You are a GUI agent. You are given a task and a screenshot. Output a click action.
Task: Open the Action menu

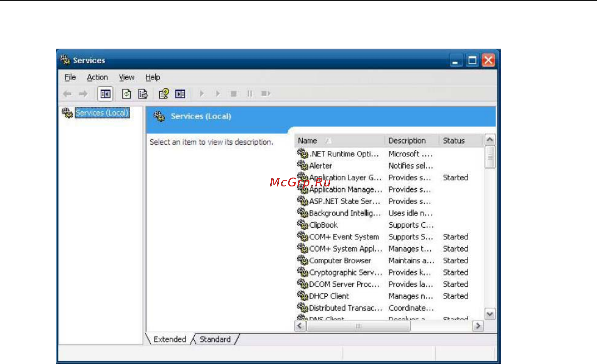pyautogui.click(x=97, y=77)
